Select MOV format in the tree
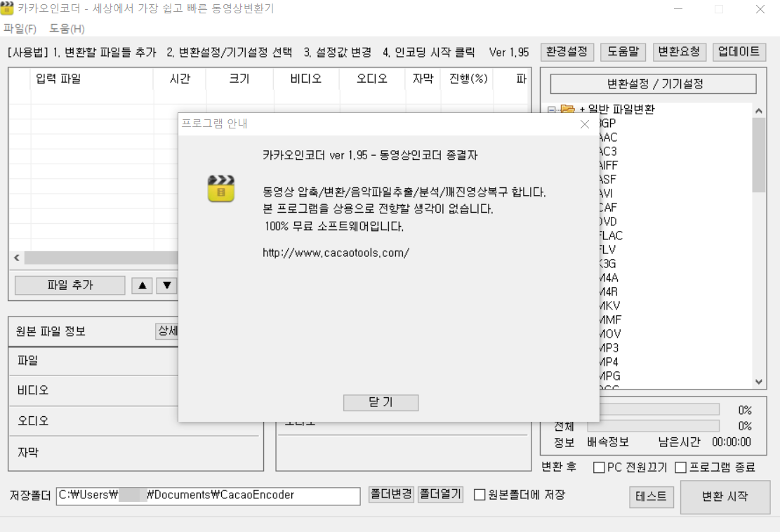 coord(610,334)
